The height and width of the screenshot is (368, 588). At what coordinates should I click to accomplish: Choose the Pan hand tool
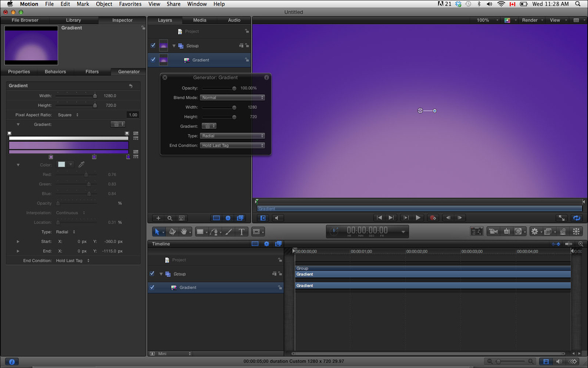pos(185,232)
